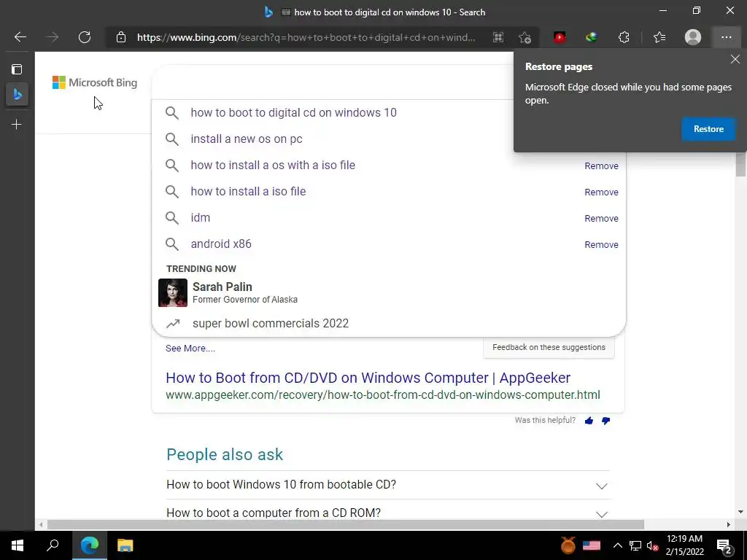This screenshot has width=747, height=560.
Task: Click Microsoft Edge taskbar icon
Action: [x=89, y=545]
